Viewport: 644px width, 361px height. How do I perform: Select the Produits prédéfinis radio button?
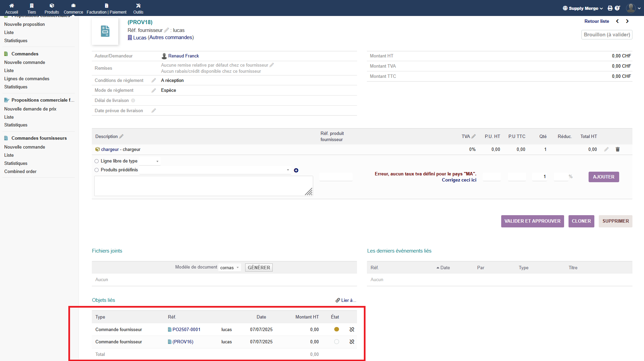[97, 170]
